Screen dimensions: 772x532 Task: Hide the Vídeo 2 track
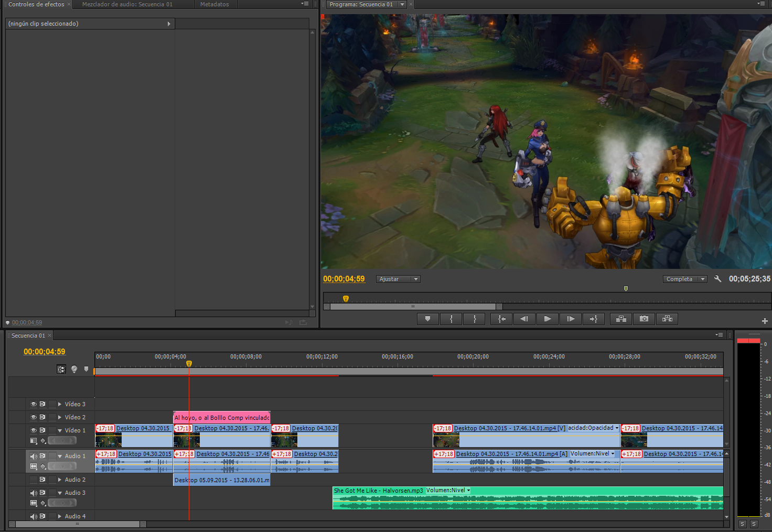34,417
